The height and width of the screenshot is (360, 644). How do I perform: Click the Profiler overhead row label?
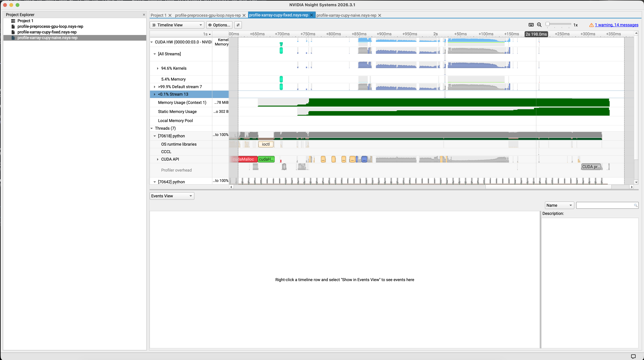[176, 170]
